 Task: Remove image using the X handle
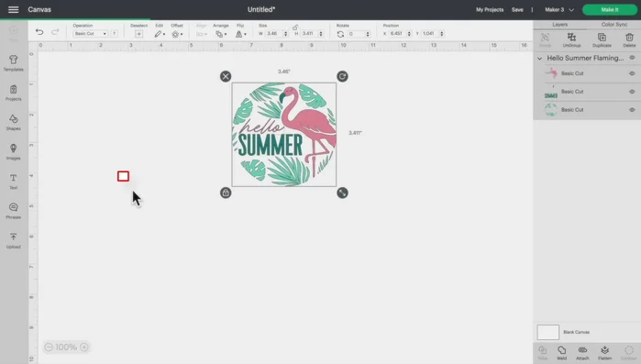(226, 76)
